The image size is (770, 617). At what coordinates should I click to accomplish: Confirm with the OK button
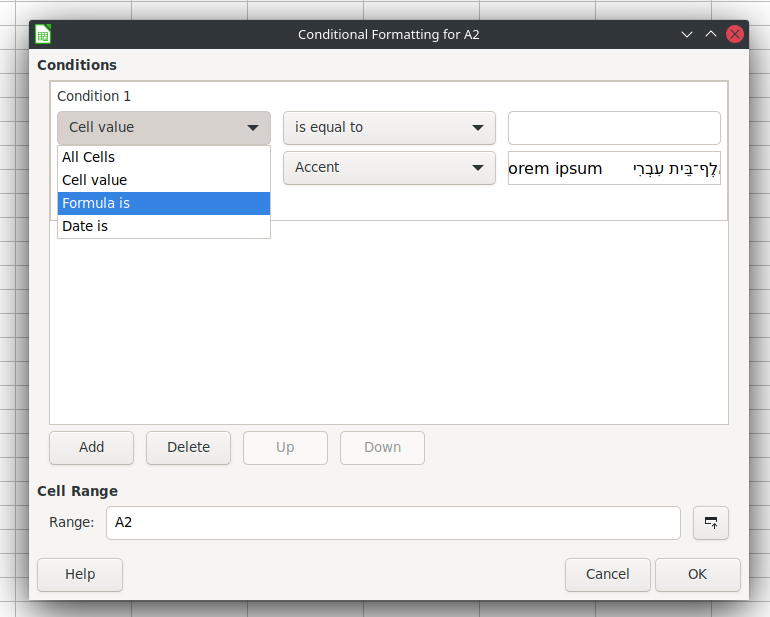[697, 575]
